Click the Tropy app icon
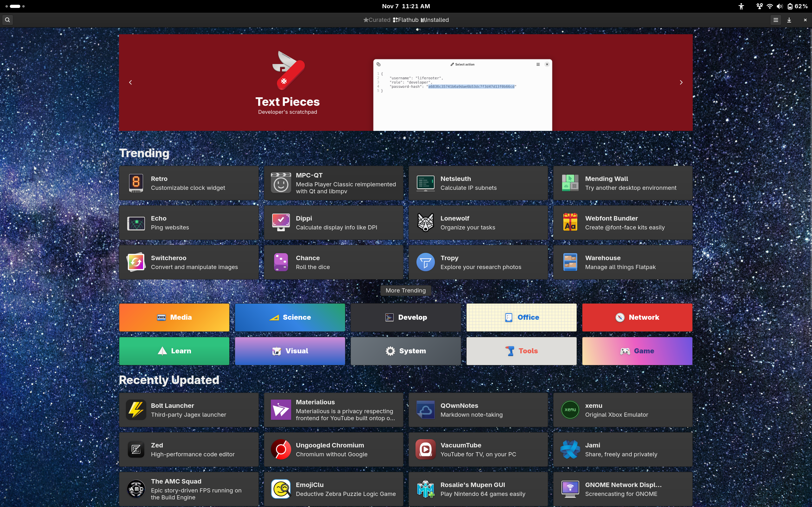The image size is (812, 507). click(425, 262)
